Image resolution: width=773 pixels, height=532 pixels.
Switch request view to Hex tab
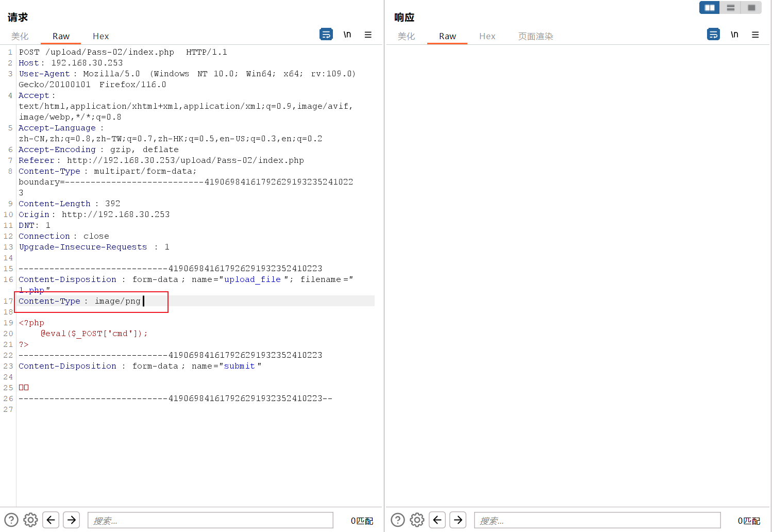pyautogui.click(x=101, y=36)
